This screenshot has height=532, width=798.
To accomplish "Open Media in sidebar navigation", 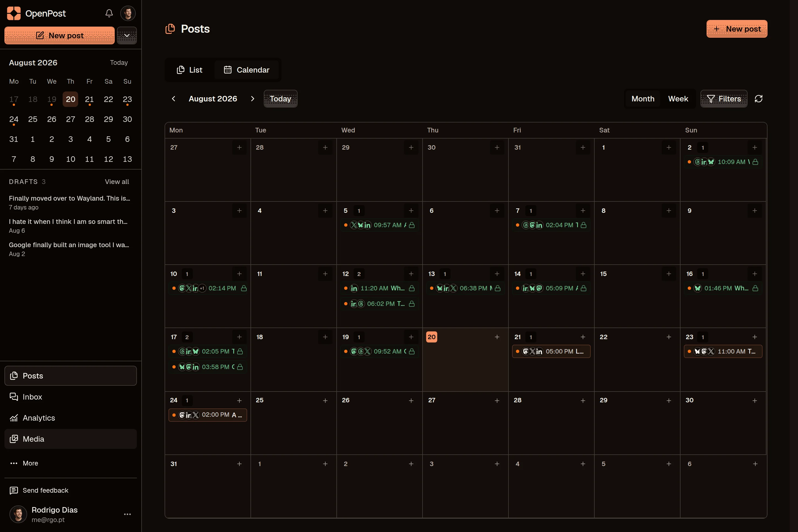I will coord(71,439).
